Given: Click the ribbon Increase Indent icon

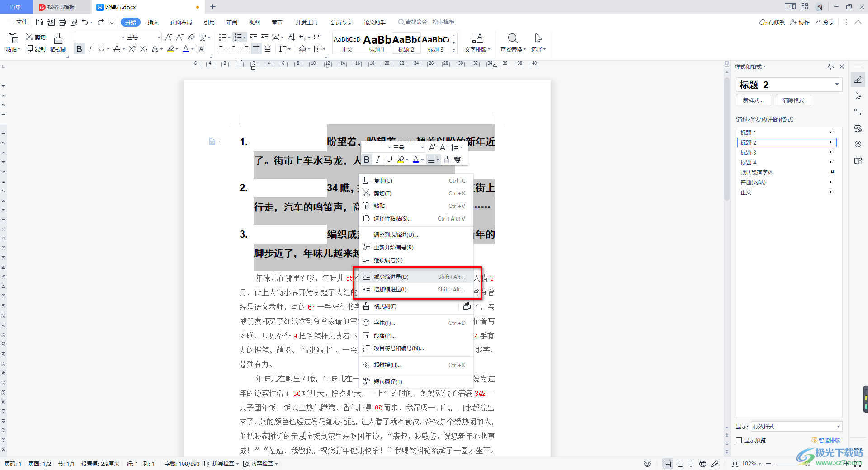Looking at the screenshot, I should (x=264, y=37).
